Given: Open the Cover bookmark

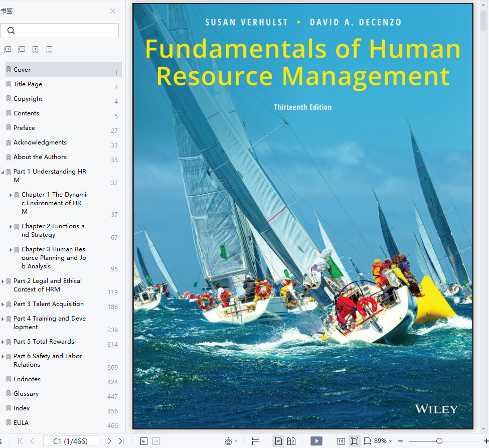Looking at the screenshot, I should 64,70.
